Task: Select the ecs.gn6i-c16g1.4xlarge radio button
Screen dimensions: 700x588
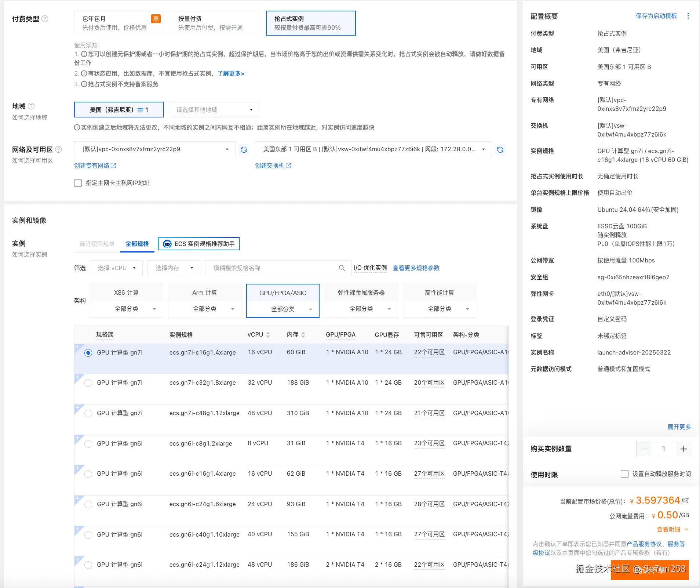Action: click(x=88, y=474)
